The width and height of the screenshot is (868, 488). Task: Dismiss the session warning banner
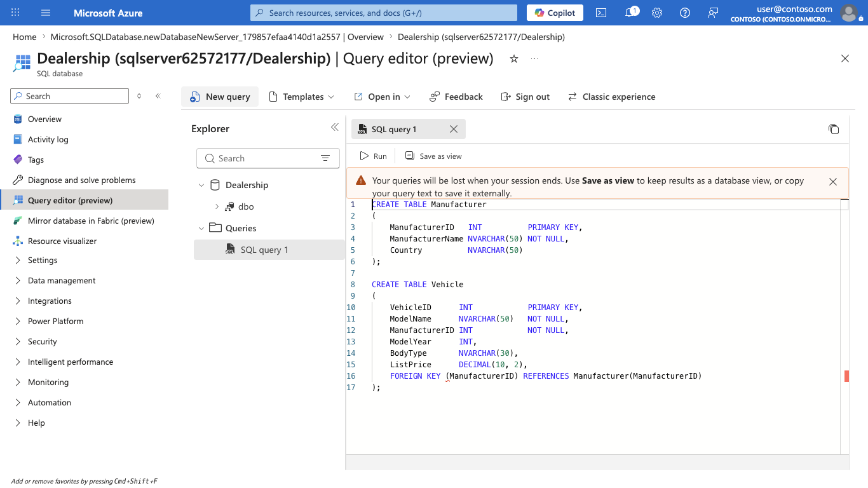(x=833, y=181)
